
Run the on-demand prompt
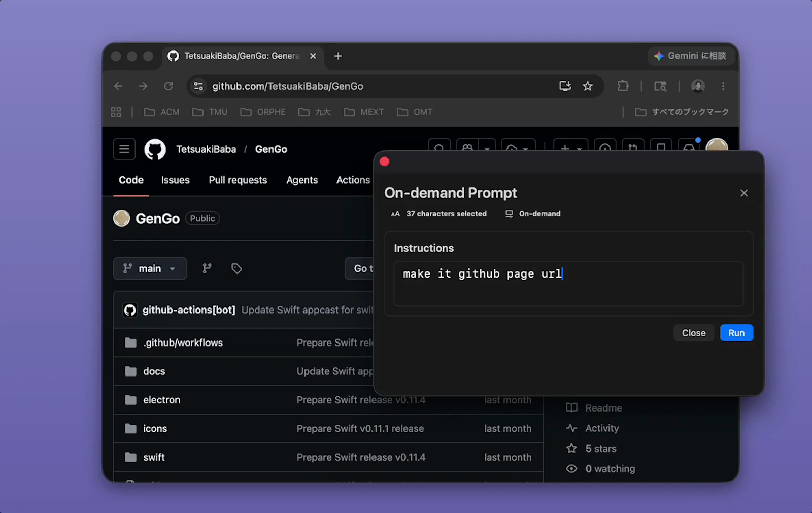pyautogui.click(x=736, y=333)
